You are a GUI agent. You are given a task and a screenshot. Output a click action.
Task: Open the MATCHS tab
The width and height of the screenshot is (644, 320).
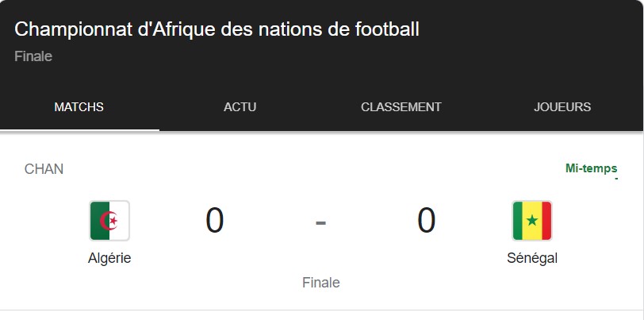(79, 107)
